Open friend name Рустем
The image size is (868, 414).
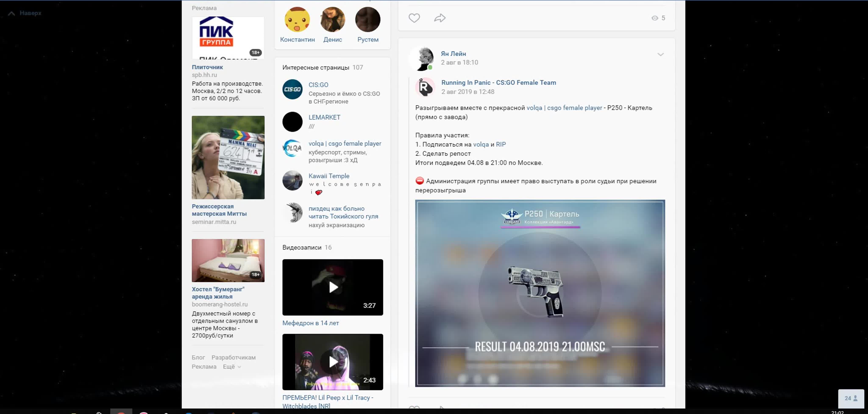pyautogui.click(x=368, y=39)
